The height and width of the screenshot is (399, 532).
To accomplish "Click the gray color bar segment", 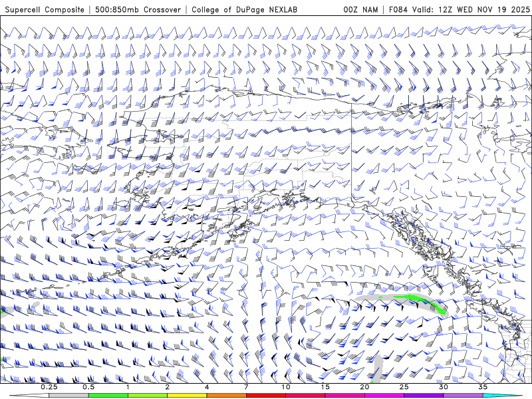I will (69, 396).
